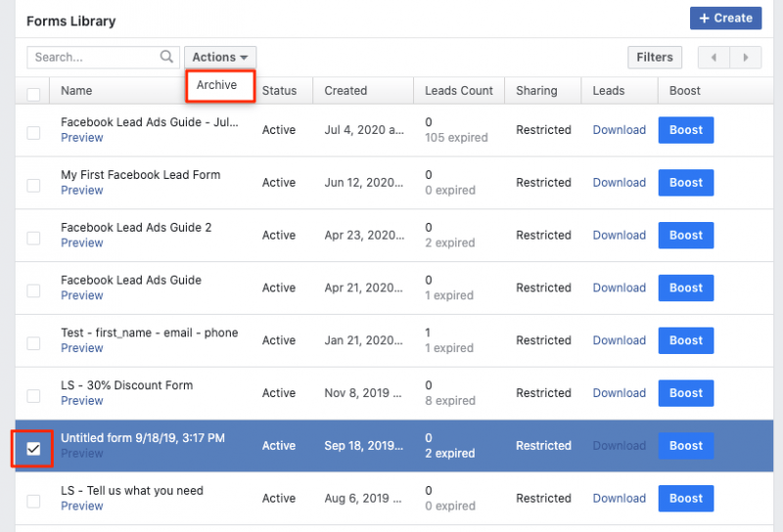
Task: Check the Apr 21 Facebook Lead Ads Guide row
Action: (x=33, y=291)
